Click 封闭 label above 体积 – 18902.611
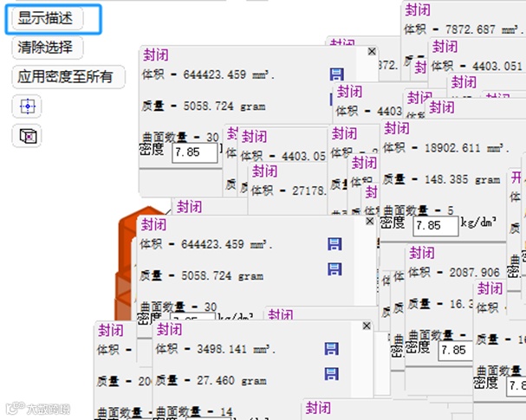Image resolution: width=526 pixels, height=420 pixels. (x=397, y=128)
